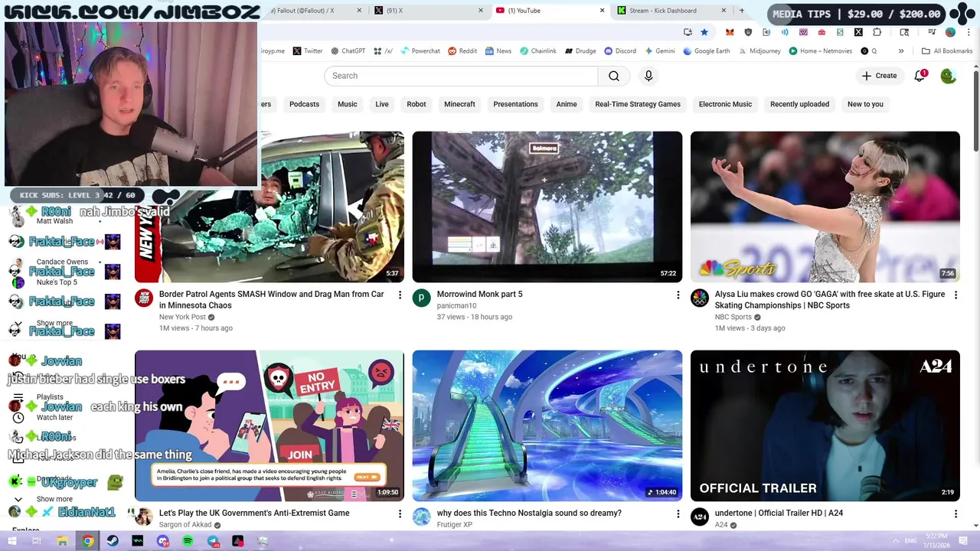
Task: Bookmark this page with the star icon
Action: [704, 32]
